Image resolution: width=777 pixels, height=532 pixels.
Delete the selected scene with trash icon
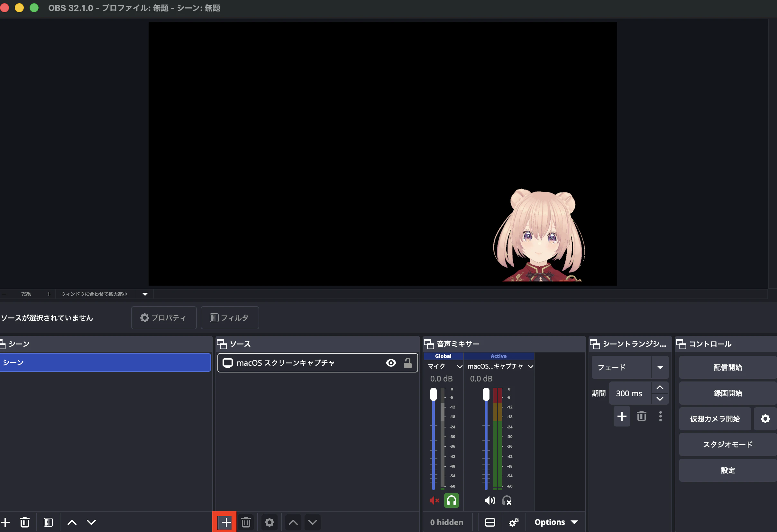(x=25, y=522)
